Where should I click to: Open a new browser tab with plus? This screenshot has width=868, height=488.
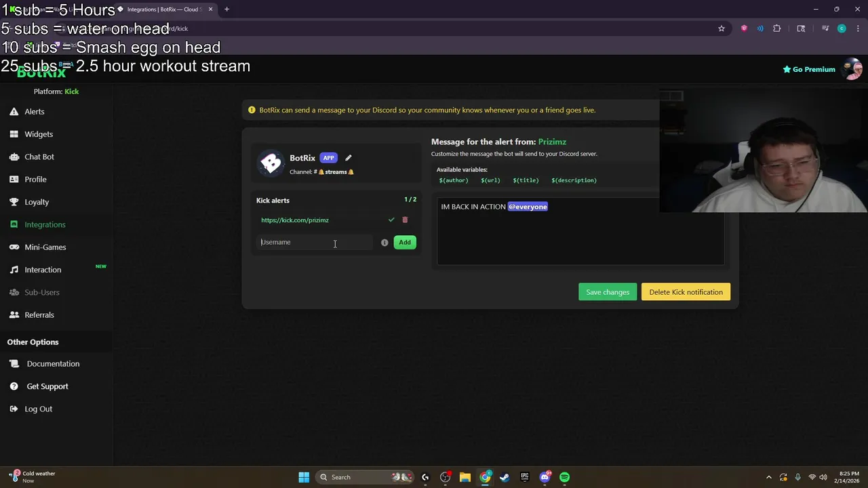tap(226, 9)
